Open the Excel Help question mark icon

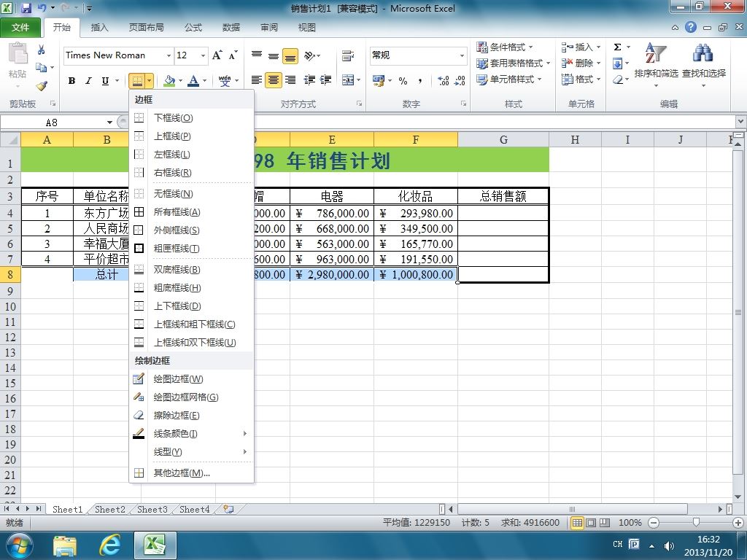click(x=690, y=27)
